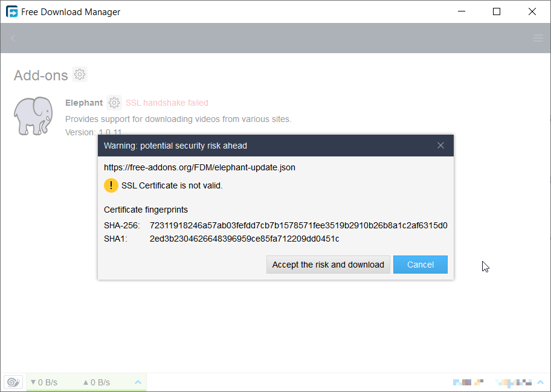Screen dimensions: 551x392
Task: Click the Add-ons page heading
Action: click(40, 75)
